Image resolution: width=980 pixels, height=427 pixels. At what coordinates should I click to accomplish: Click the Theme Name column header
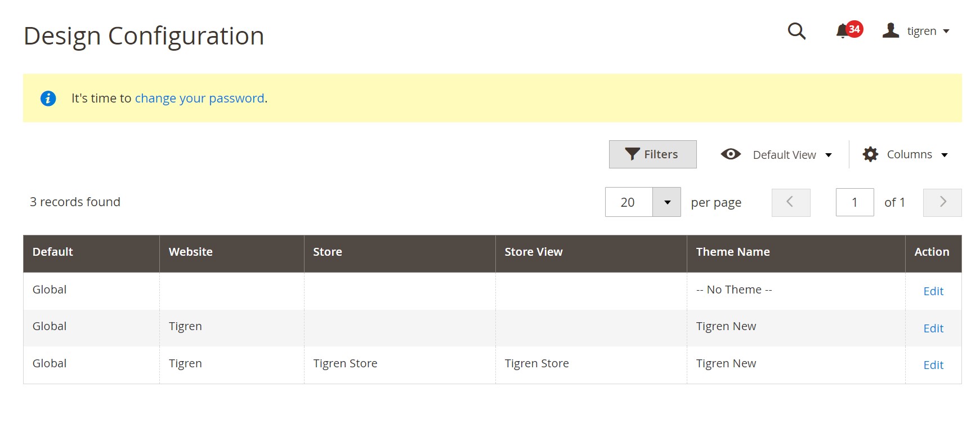[732, 252]
